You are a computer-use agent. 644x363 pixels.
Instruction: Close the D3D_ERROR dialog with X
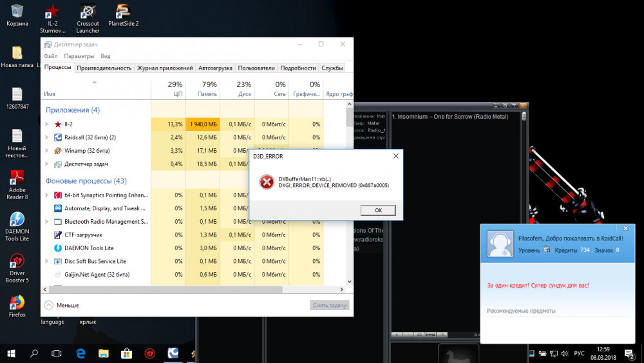pos(395,156)
